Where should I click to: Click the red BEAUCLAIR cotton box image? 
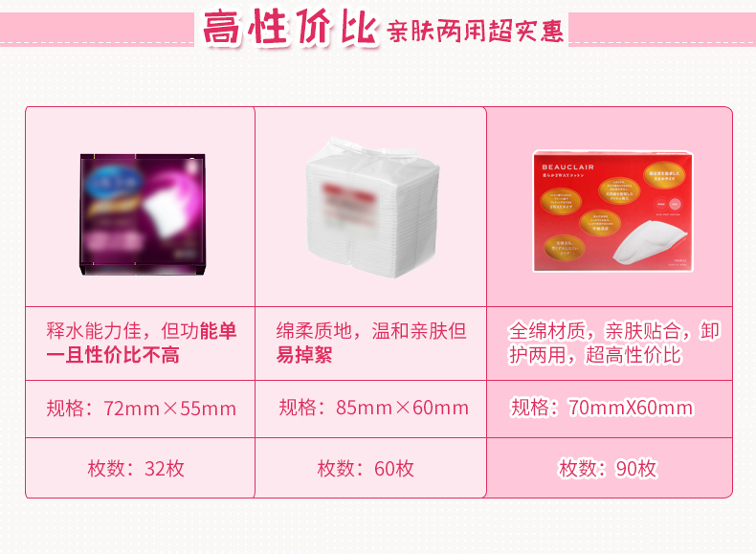pos(612,211)
